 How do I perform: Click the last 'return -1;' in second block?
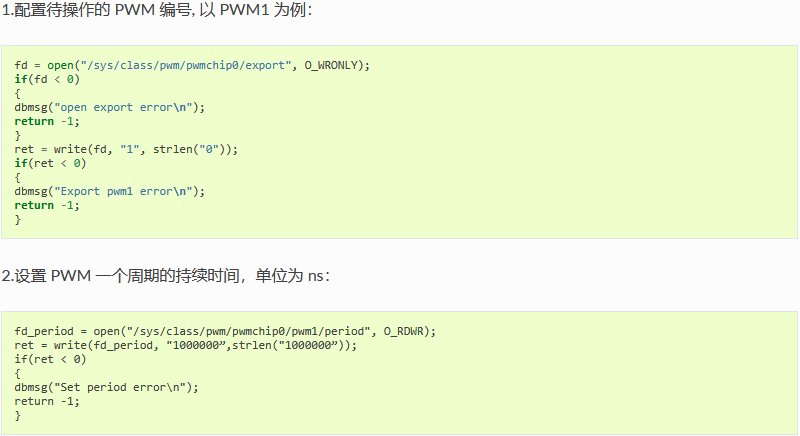pyautogui.click(x=47, y=401)
